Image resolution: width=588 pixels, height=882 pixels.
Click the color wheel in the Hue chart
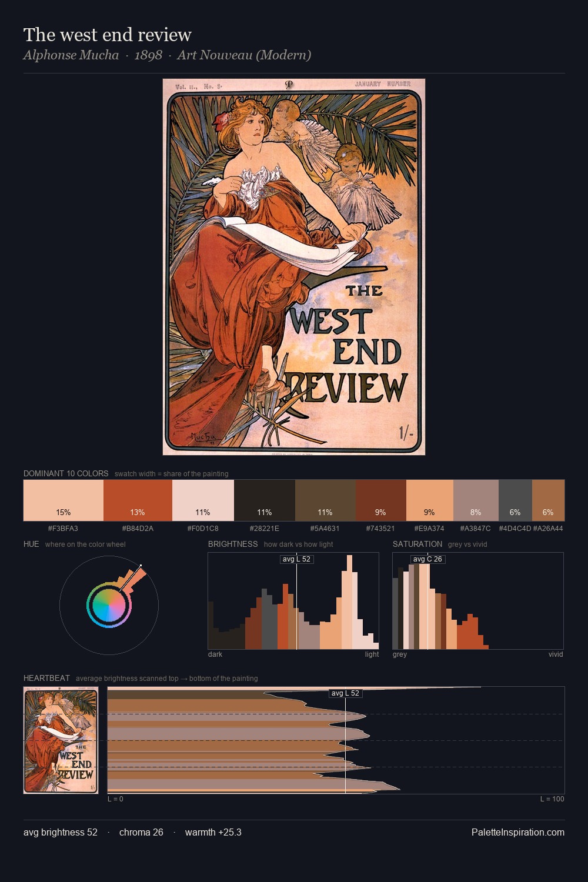coord(109,605)
